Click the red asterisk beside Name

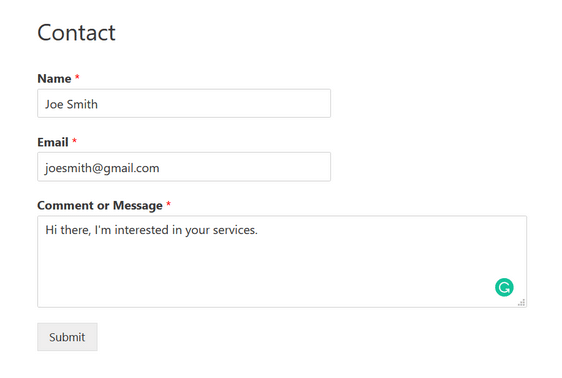click(77, 77)
